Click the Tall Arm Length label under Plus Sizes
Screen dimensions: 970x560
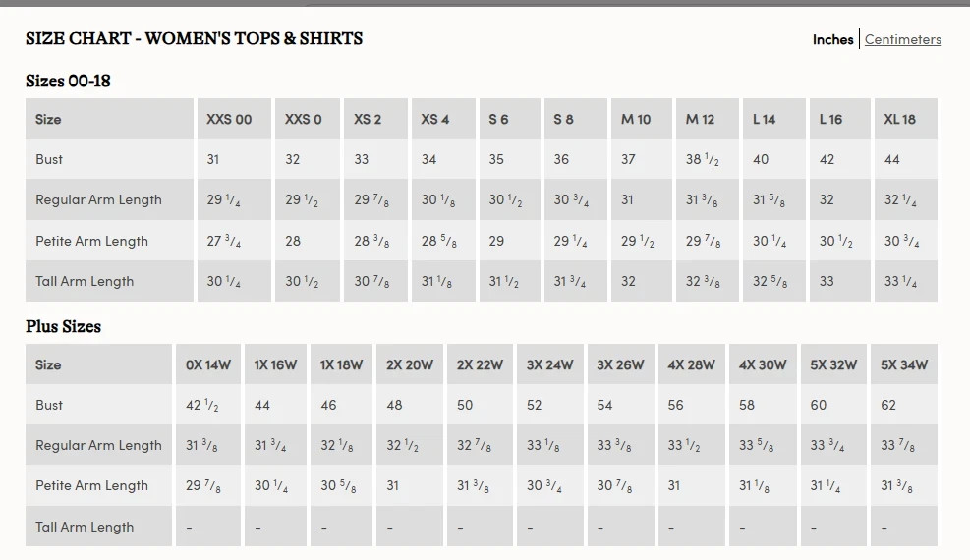pyautogui.click(x=85, y=527)
